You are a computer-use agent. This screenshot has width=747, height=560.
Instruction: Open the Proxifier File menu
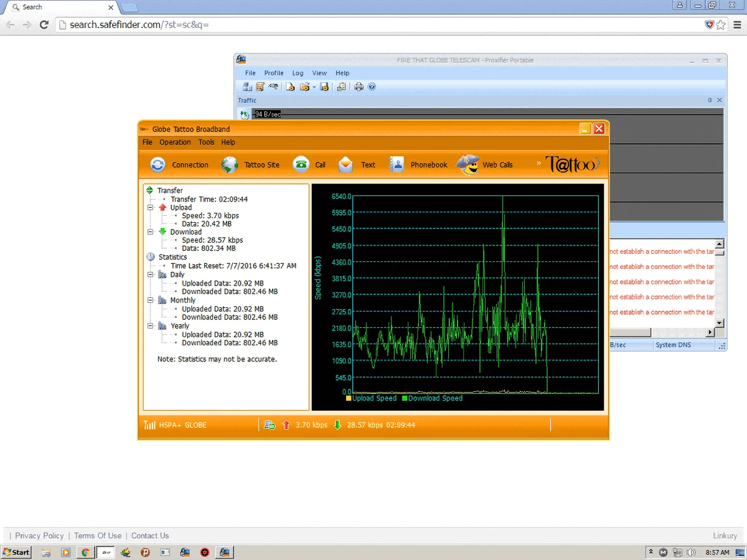click(250, 73)
